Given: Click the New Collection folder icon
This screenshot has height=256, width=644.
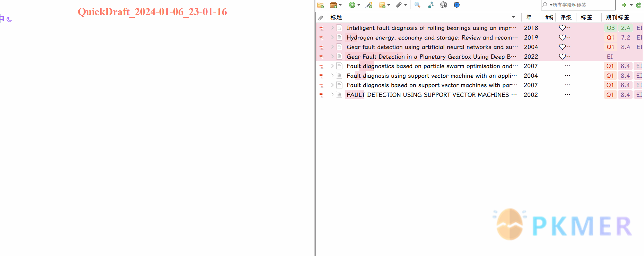Looking at the screenshot, I should [320, 5].
